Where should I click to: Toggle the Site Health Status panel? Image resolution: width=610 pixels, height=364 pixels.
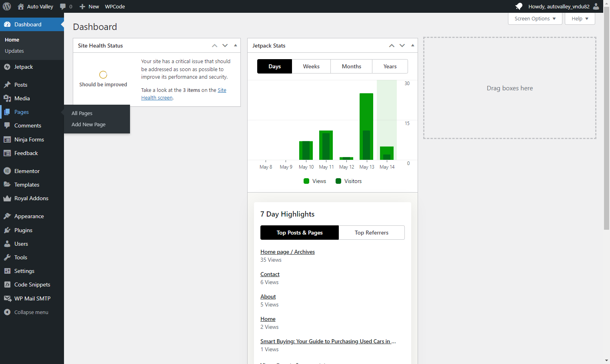point(236,46)
